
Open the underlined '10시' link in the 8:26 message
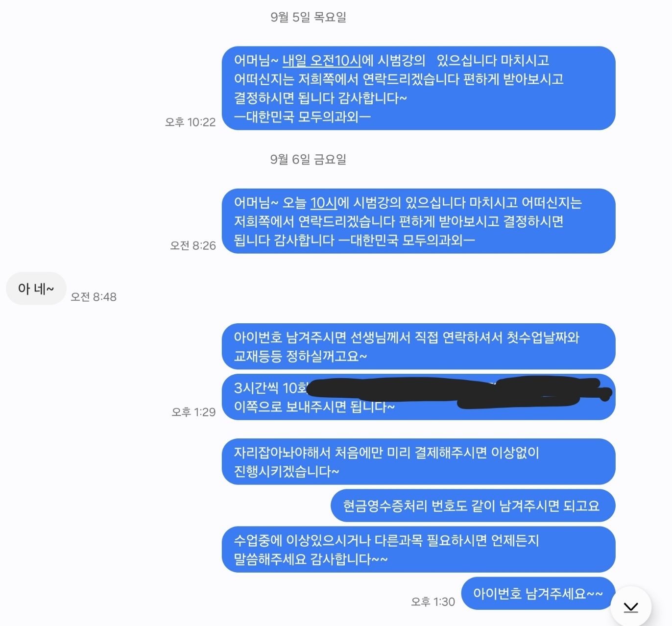point(324,203)
